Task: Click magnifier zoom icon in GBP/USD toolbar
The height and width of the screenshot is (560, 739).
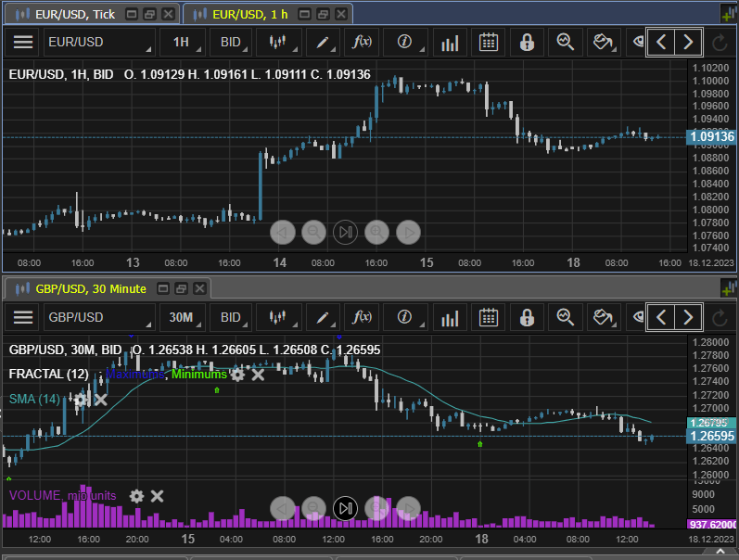Action: (x=565, y=317)
